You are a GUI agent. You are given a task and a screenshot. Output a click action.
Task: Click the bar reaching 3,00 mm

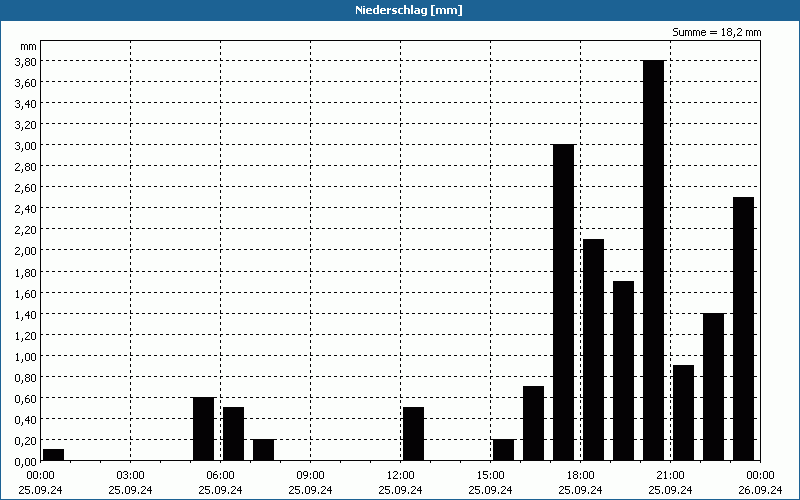click(564, 303)
